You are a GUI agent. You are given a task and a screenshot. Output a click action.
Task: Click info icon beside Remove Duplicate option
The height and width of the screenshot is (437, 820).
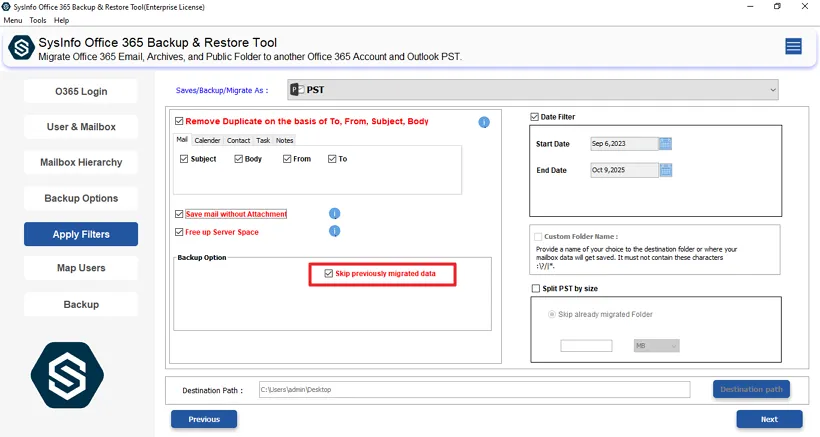pos(484,122)
